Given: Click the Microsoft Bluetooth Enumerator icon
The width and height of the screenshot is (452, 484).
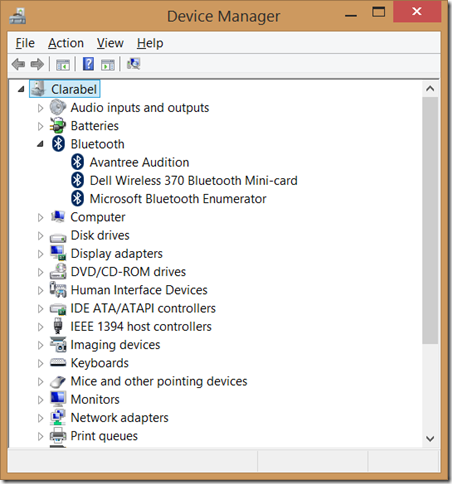Looking at the screenshot, I should point(78,199).
